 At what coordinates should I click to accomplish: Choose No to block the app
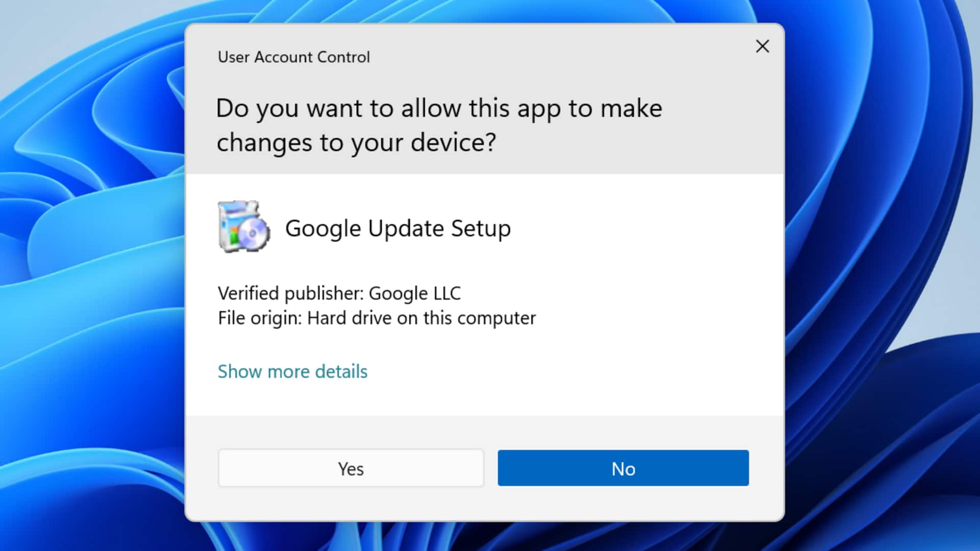point(623,468)
